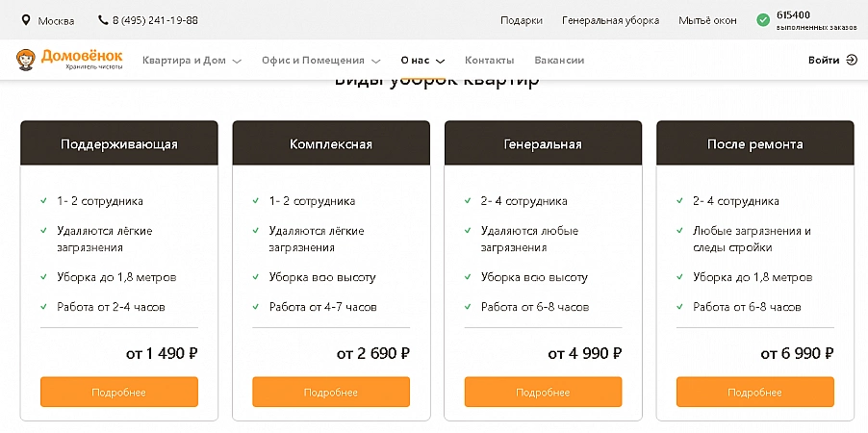The width and height of the screenshot is (868, 433).
Task: Click the checkmark beside '1- 2 сотрудника' in Поддерживающая
Action: coord(44,201)
